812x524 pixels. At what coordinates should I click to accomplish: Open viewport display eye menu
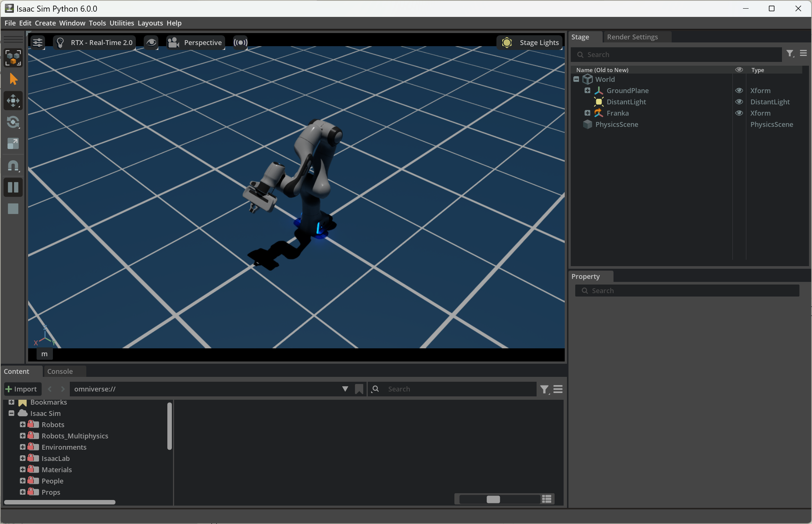point(151,42)
